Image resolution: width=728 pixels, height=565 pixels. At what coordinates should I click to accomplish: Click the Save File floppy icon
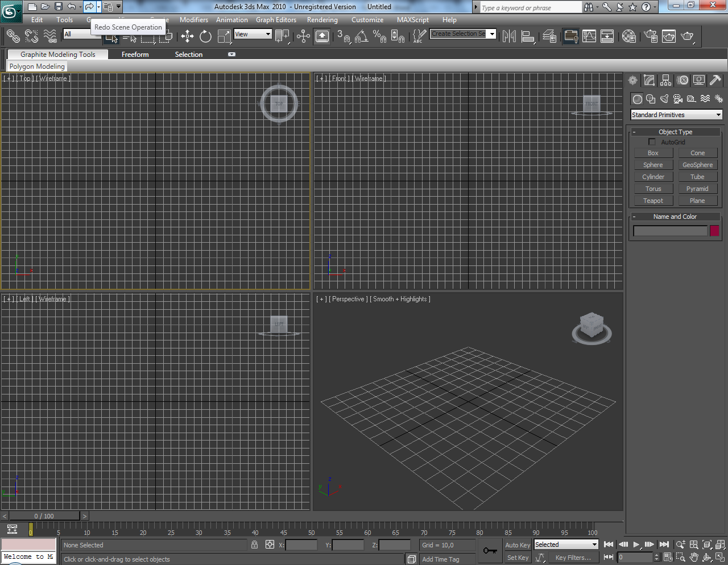[59, 7]
